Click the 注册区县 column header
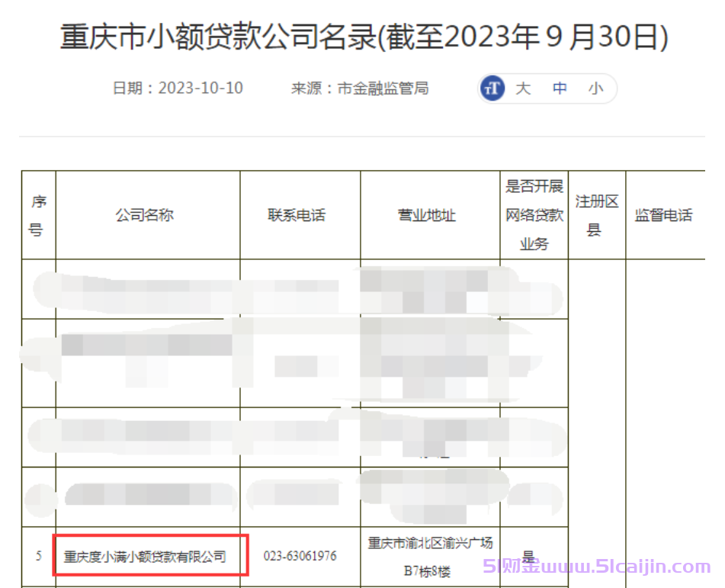725x588 pixels. pos(597,215)
